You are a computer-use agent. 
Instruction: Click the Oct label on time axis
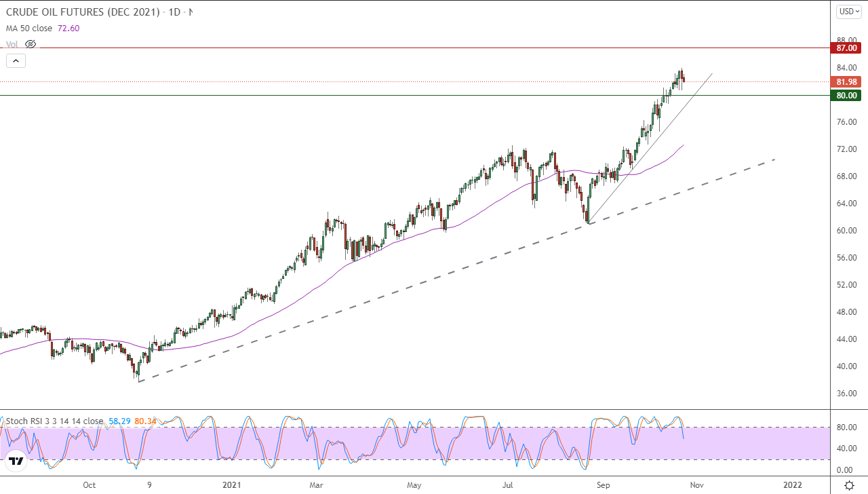pos(90,485)
